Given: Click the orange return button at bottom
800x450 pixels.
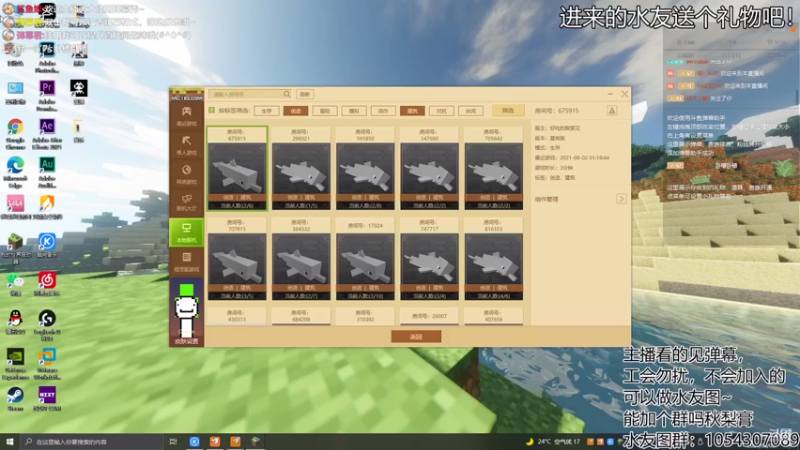Looking at the screenshot, I should [x=416, y=337].
